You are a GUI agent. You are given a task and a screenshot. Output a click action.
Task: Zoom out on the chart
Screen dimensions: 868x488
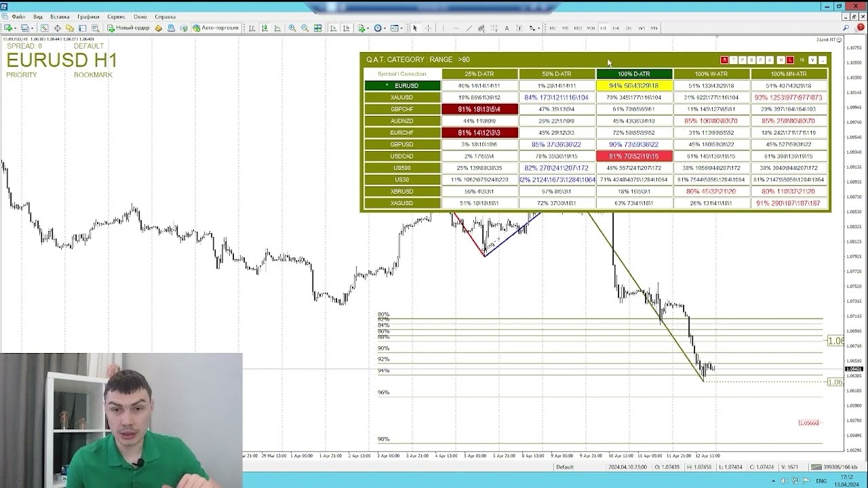click(304, 28)
